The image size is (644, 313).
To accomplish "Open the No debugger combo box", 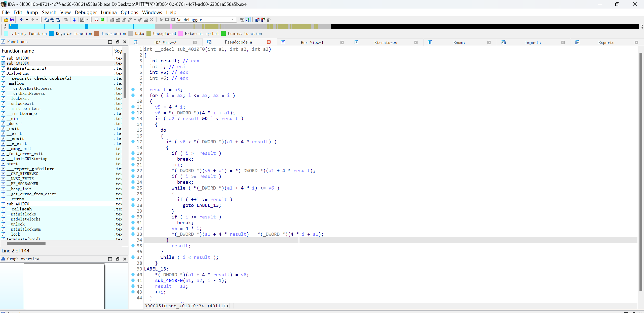I will point(206,20).
